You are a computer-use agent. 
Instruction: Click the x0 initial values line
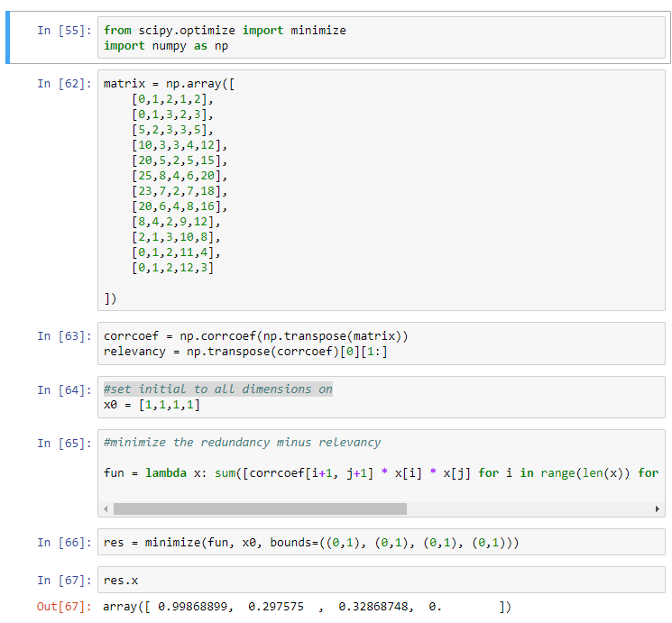click(152, 405)
